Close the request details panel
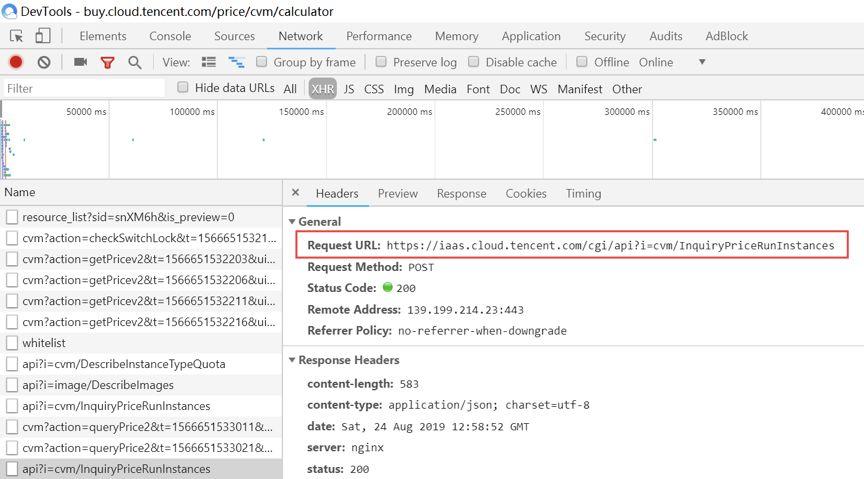 click(295, 193)
